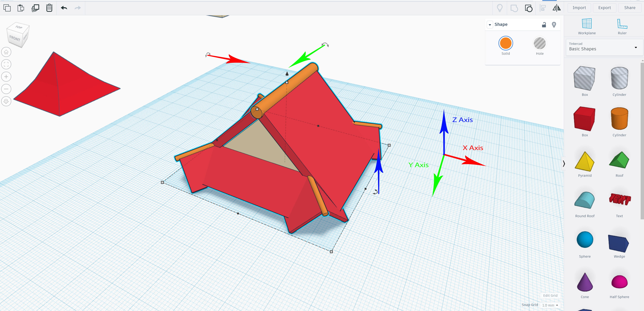Click the rotation handle left of the red arrow
Image resolution: width=644 pixels, height=311 pixels.
coord(208,54)
